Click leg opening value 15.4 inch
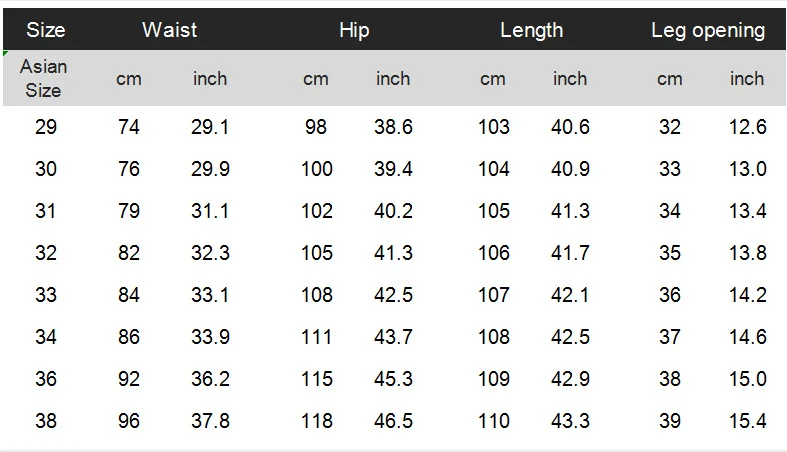This screenshot has width=787, height=452. [747, 421]
